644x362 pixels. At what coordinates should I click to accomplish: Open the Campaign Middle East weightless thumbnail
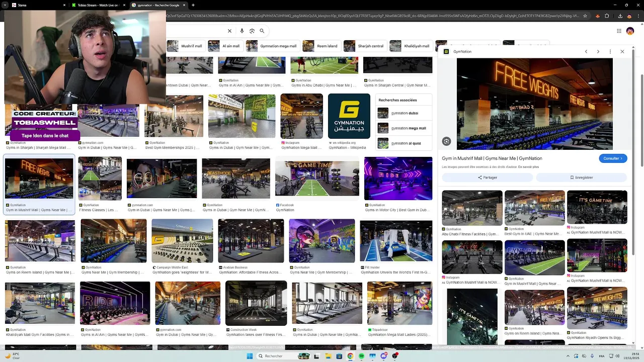tap(182, 241)
